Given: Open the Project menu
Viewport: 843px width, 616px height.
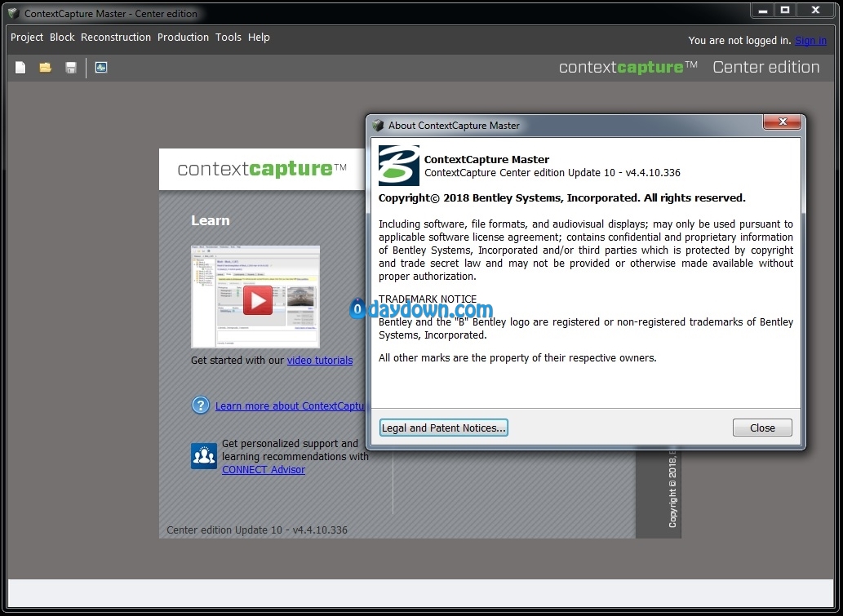Looking at the screenshot, I should tap(27, 37).
